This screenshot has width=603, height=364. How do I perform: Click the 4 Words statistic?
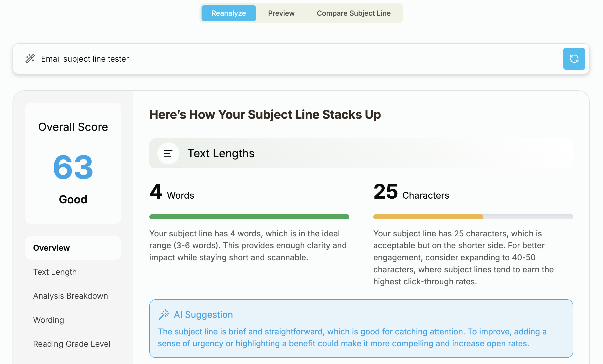click(x=171, y=193)
